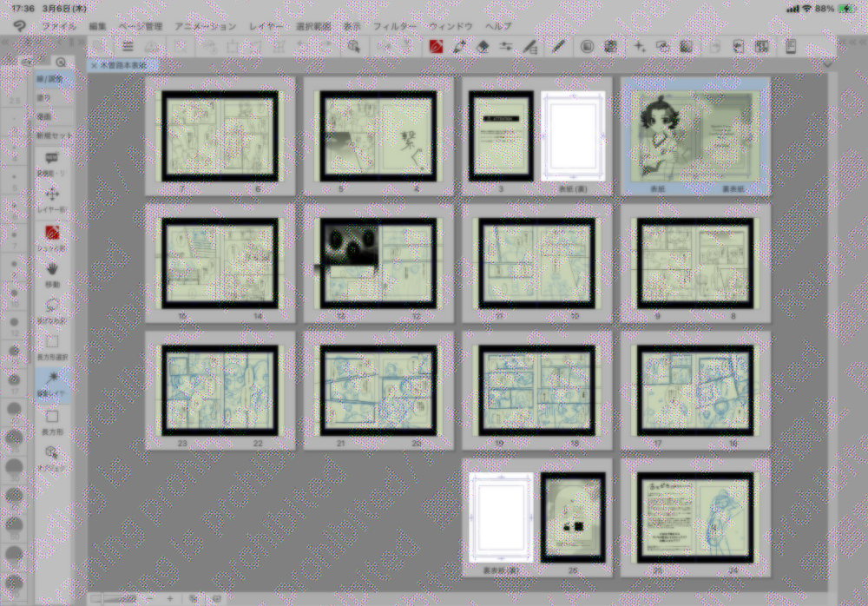Open the hamburger menu in the command bar

[x=128, y=46]
